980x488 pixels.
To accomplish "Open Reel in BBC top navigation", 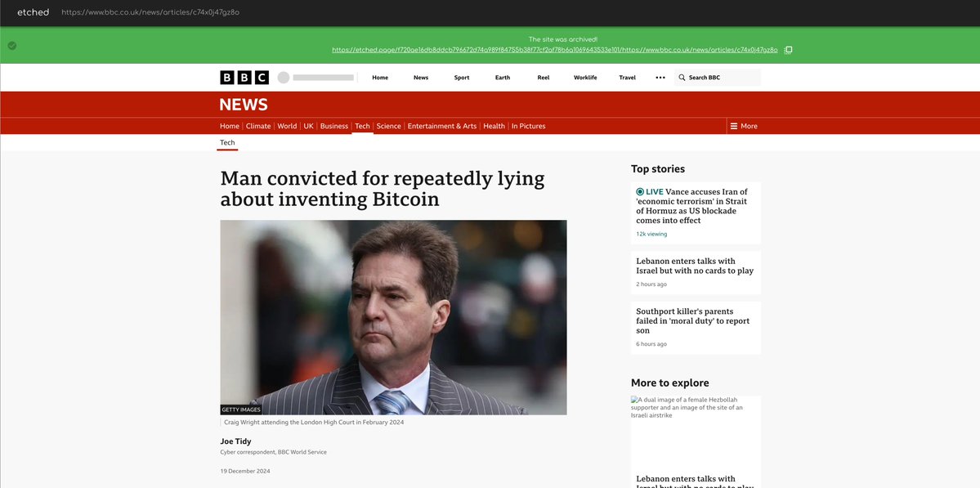I will click(x=543, y=78).
